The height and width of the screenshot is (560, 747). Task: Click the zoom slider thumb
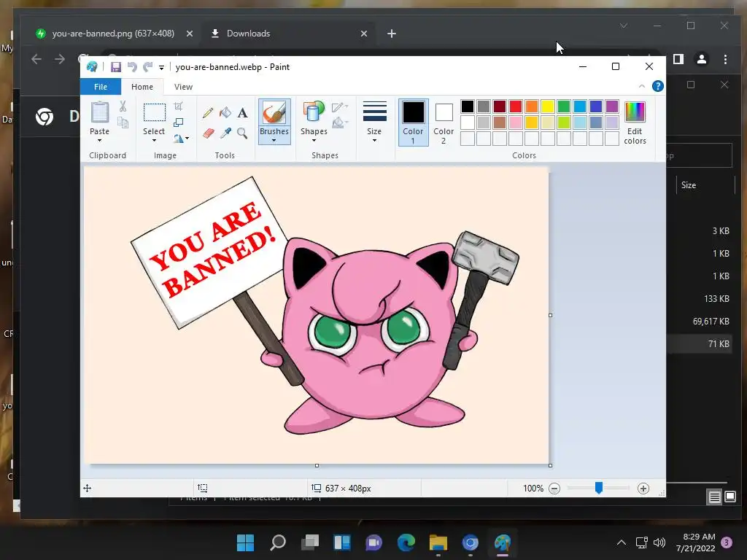pyautogui.click(x=599, y=488)
